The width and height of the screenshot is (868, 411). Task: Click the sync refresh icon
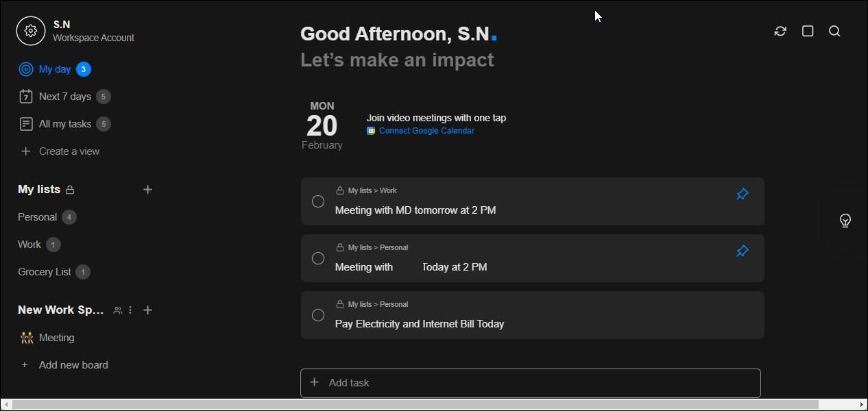pos(780,31)
